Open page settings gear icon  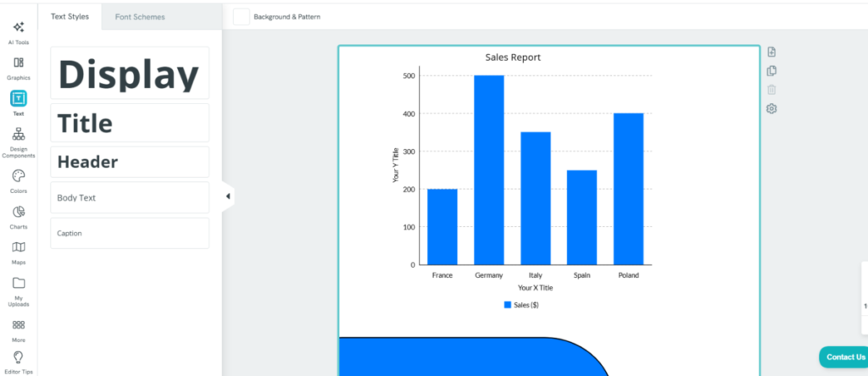click(x=771, y=108)
